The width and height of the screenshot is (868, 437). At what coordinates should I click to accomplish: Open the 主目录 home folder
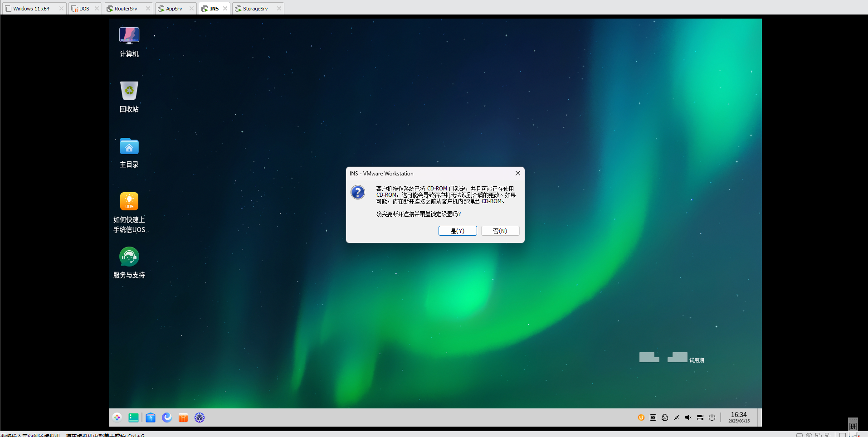pos(129,151)
